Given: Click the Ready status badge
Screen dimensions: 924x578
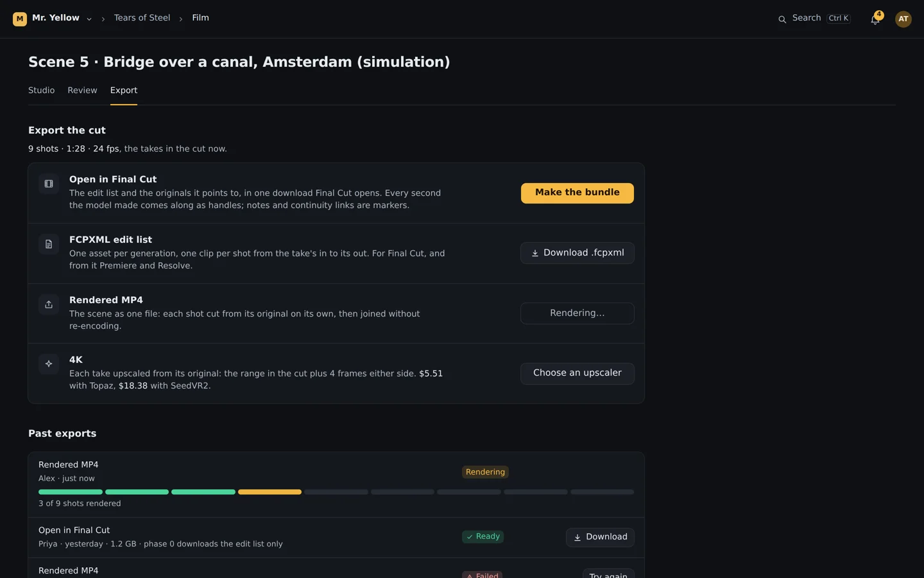Looking at the screenshot, I should pyautogui.click(x=483, y=537).
